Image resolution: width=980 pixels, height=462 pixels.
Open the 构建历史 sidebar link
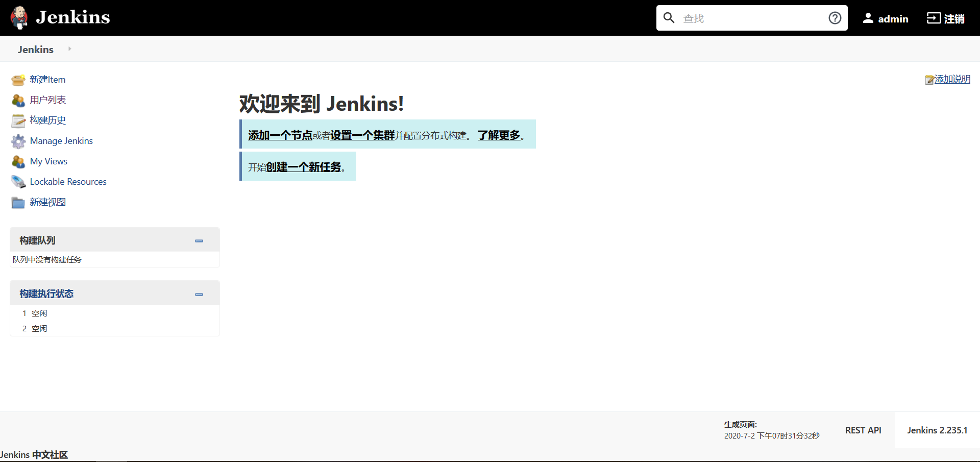[x=48, y=120]
